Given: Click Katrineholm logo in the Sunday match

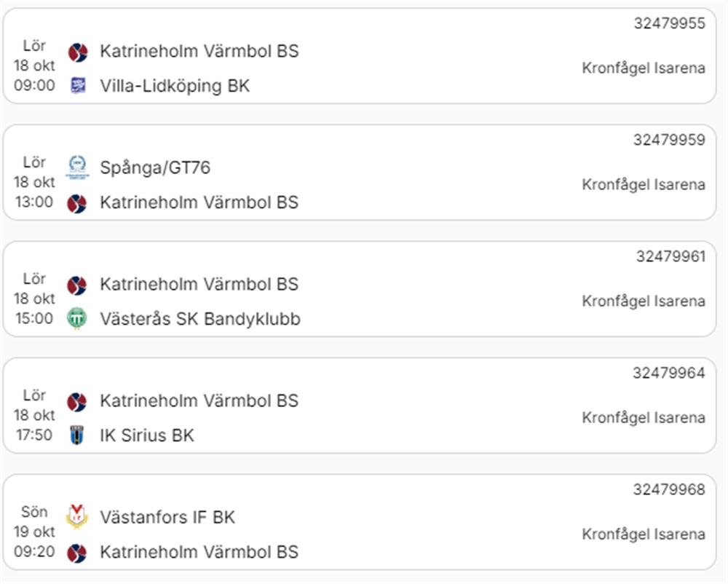Looking at the screenshot, I should coord(77,552).
